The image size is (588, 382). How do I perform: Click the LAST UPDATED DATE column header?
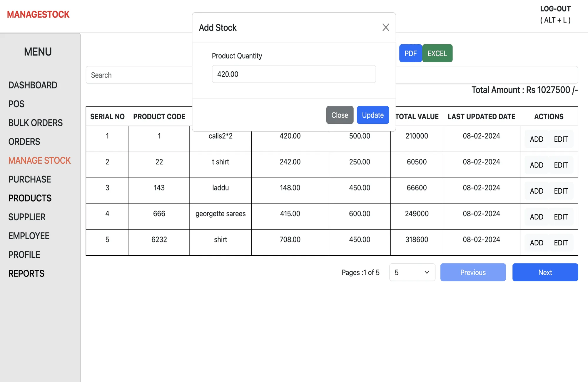[x=481, y=117]
